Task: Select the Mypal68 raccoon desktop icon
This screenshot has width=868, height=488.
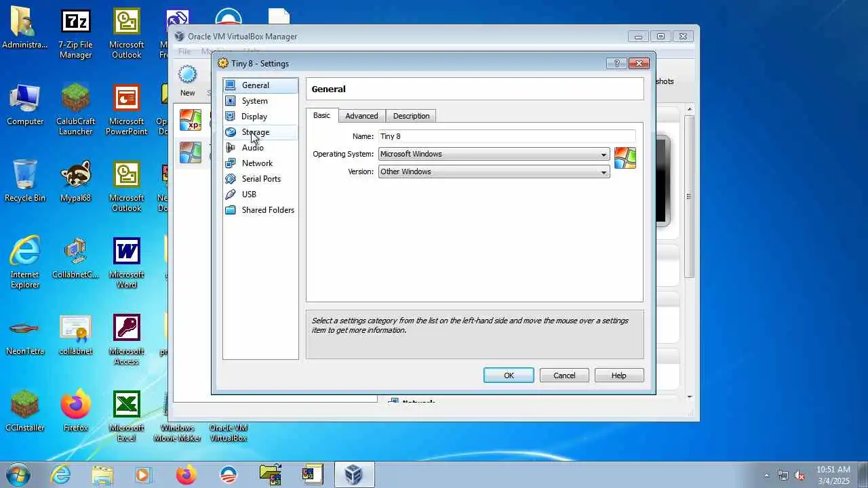Action: (75, 182)
